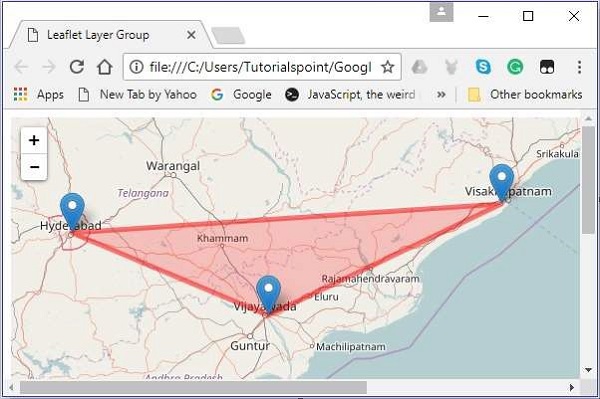Open the Apps bookmark shortcut

(x=38, y=94)
